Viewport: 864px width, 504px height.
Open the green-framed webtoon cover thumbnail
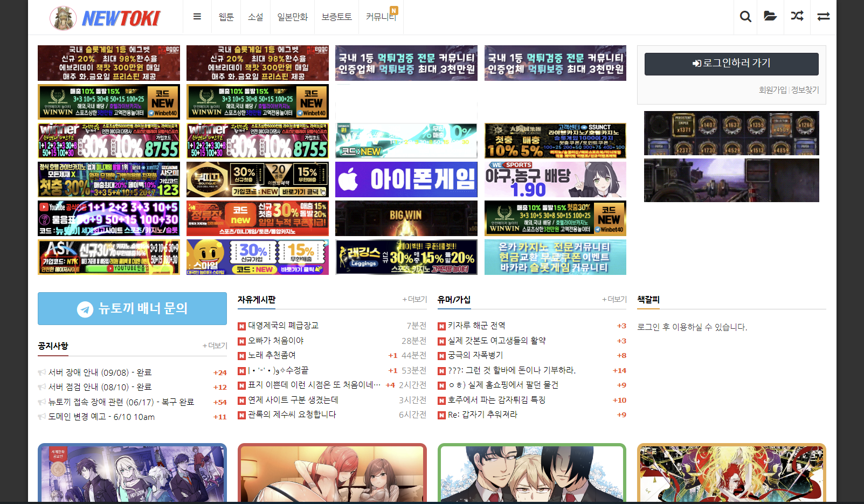[x=532, y=473]
